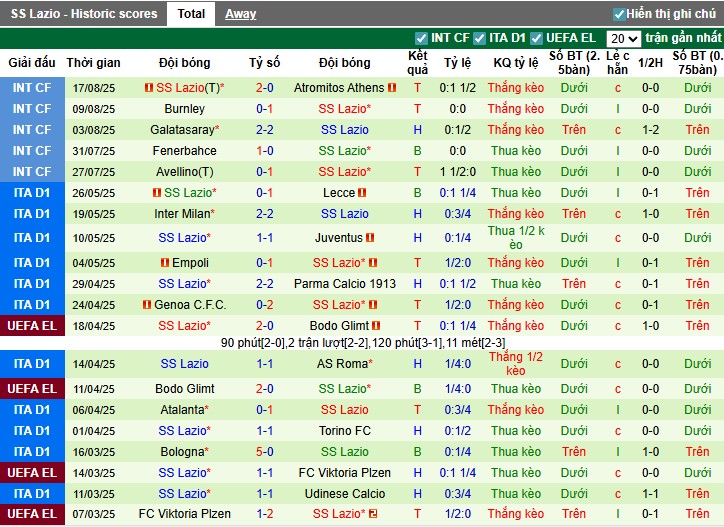Click red card icon beside Juventus
Image resolution: width=724 pixels, height=527 pixels.
pyautogui.click(x=371, y=238)
